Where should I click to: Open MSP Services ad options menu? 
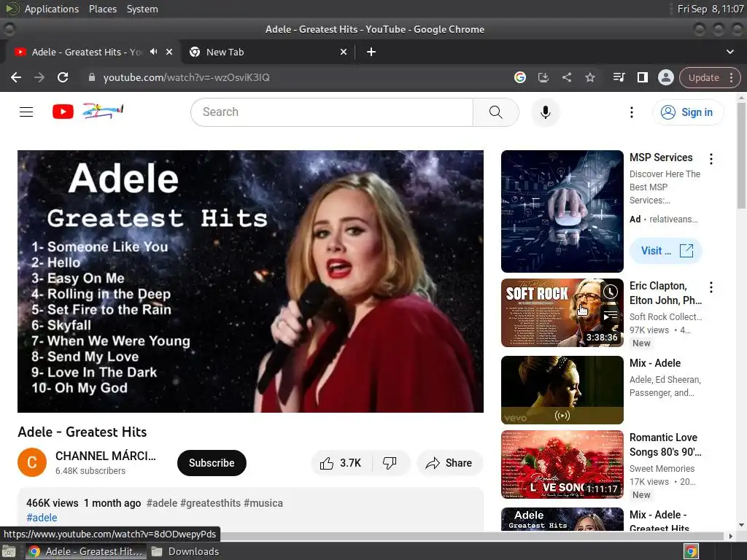tap(711, 159)
